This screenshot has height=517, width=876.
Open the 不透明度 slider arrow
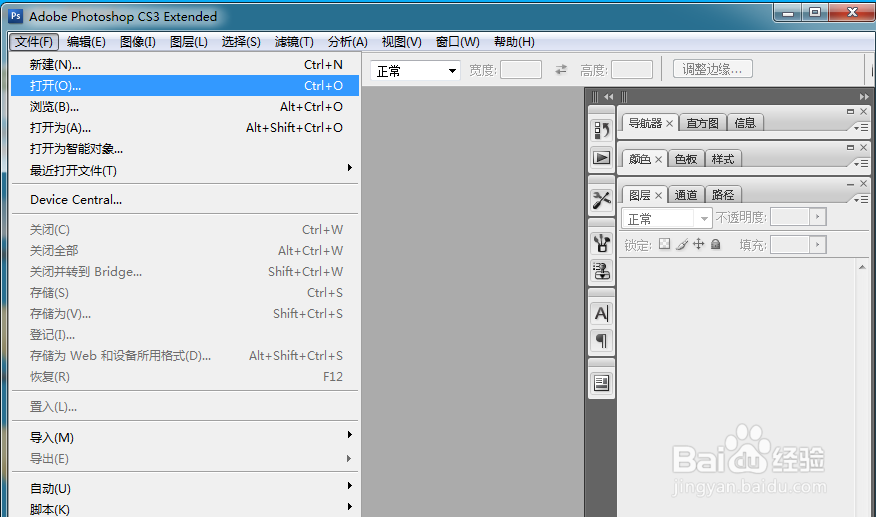point(817,217)
